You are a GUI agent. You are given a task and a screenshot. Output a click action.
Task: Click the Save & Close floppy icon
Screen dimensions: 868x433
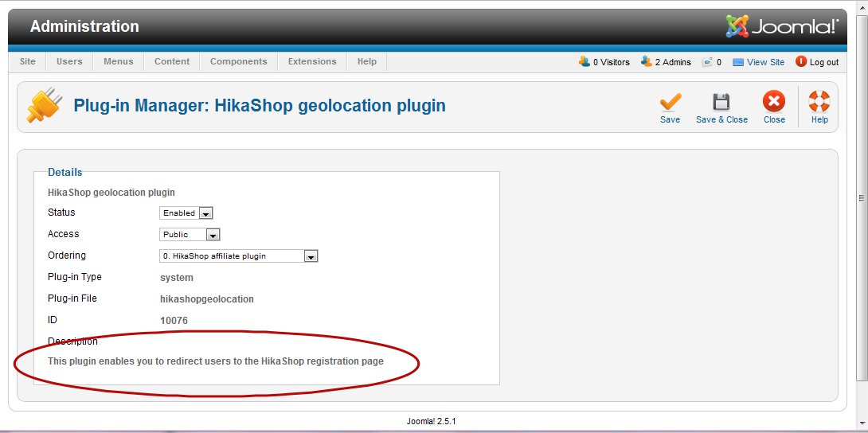click(x=721, y=103)
